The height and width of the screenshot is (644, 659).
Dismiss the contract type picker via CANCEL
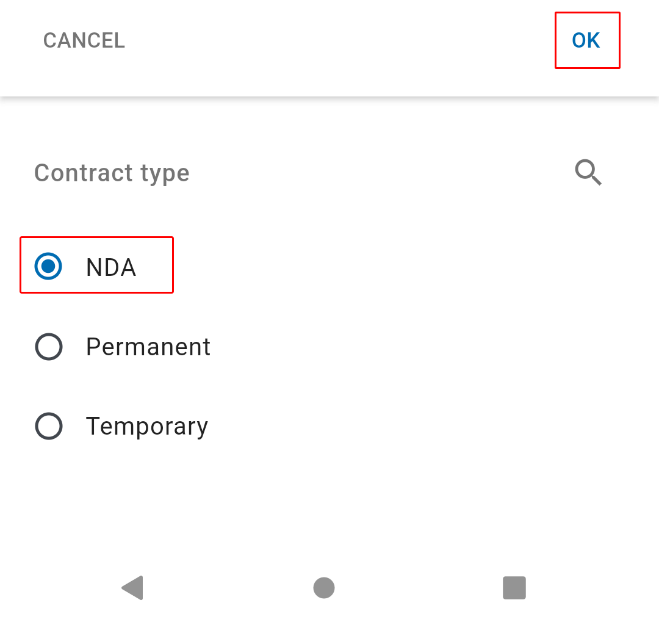pos(84,40)
